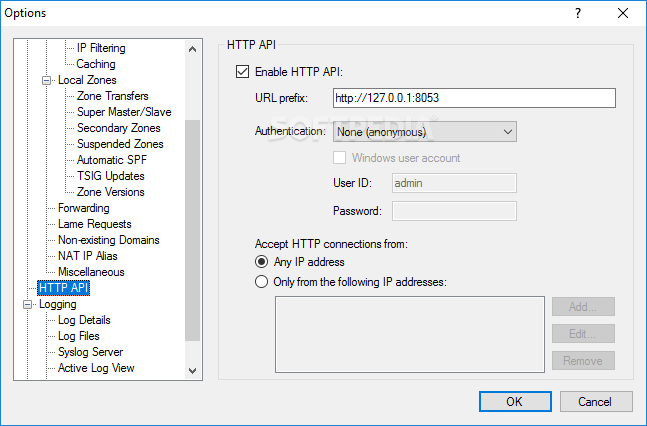This screenshot has height=426, width=647.
Task: Click the Cancel button
Action: (596, 402)
